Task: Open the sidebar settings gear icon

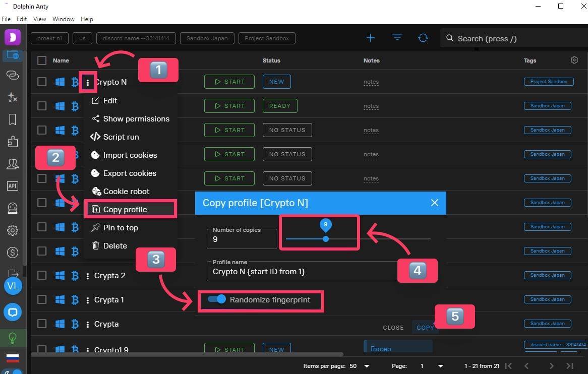Action: 13,230
